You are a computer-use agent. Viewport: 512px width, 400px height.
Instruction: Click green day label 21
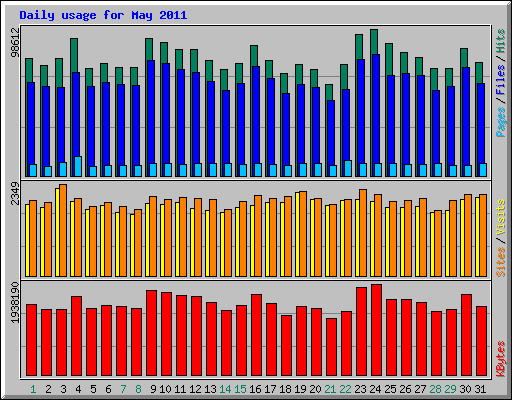pyautogui.click(x=330, y=389)
